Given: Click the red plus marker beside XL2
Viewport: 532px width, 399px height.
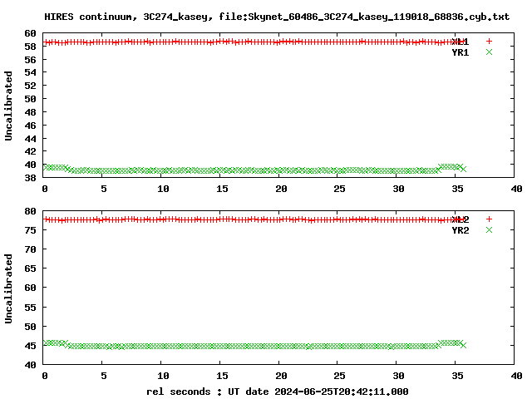Looking at the screenshot, I should [489, 219].
